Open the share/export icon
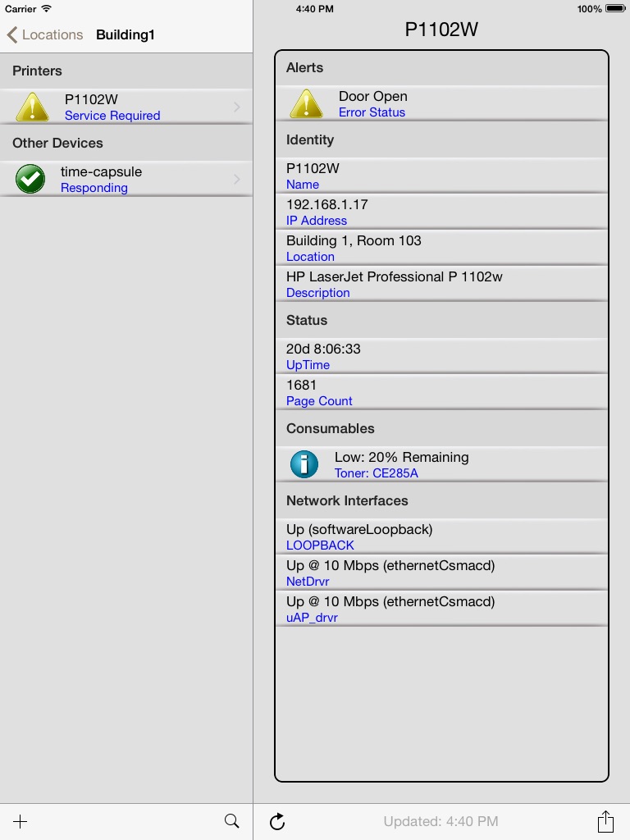630x840 pixels. tap(605, 820)
